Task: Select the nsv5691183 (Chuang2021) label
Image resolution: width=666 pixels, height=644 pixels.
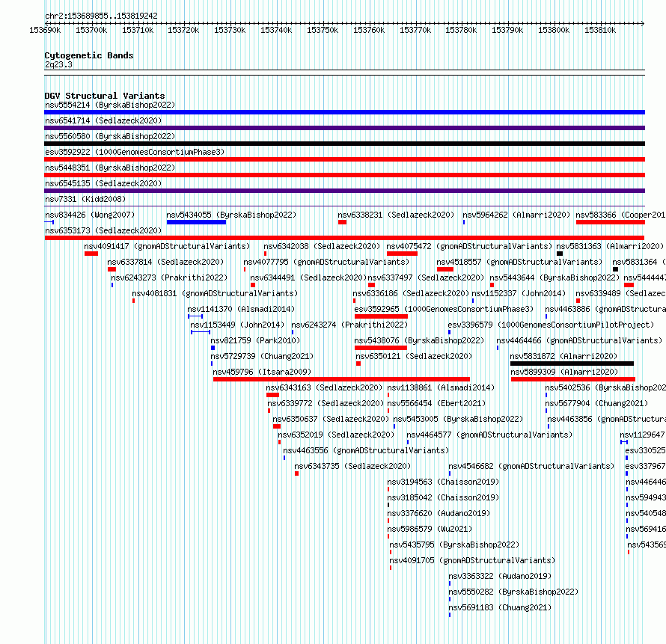Action: [x=500, y=607]
